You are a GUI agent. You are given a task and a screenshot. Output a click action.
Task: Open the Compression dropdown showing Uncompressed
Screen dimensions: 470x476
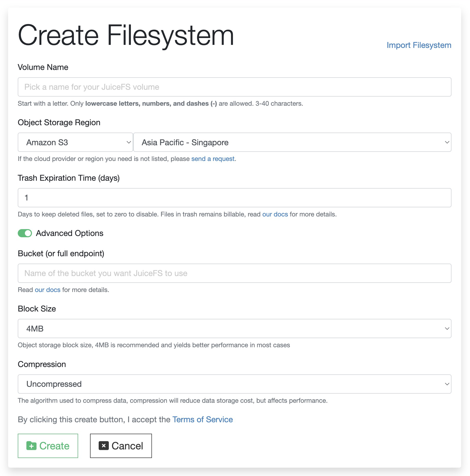(234, 384)
